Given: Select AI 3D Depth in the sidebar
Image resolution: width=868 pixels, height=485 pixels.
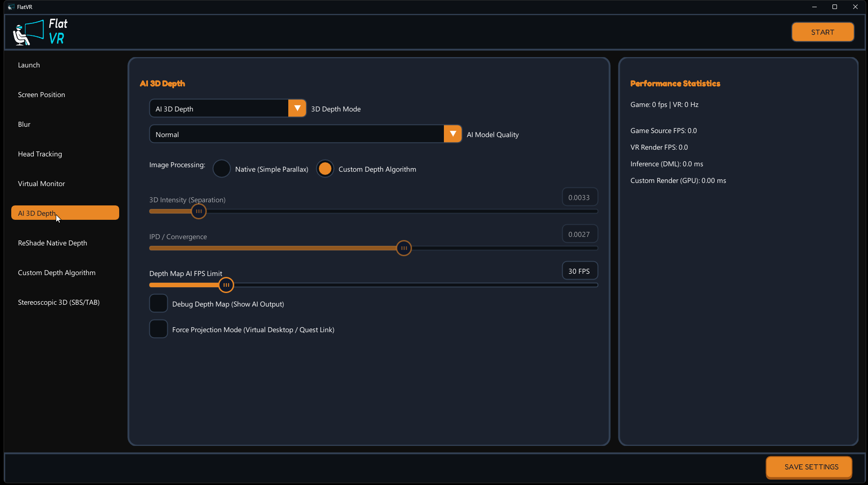Looking at the screenshot, I should (x=65, y=213).
